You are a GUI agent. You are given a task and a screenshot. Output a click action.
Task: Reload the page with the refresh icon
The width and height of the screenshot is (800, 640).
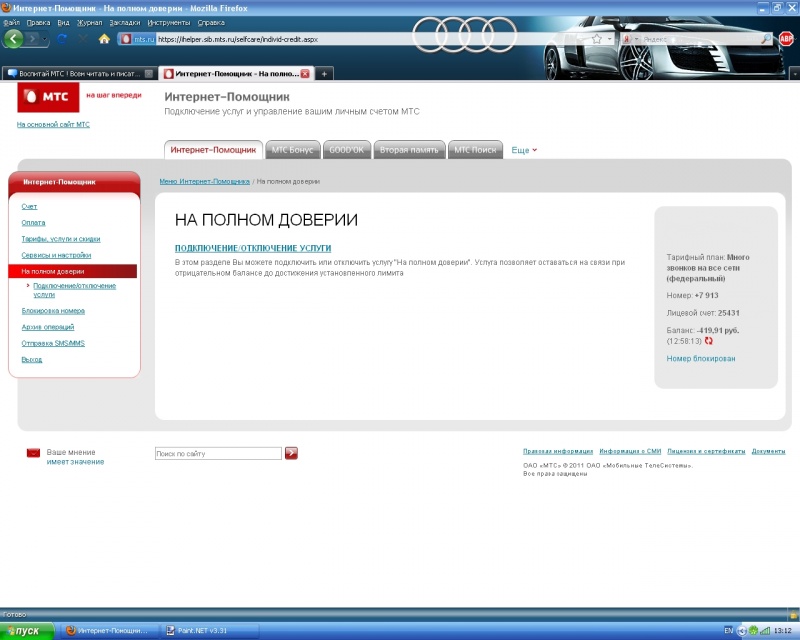coord(63,39)
